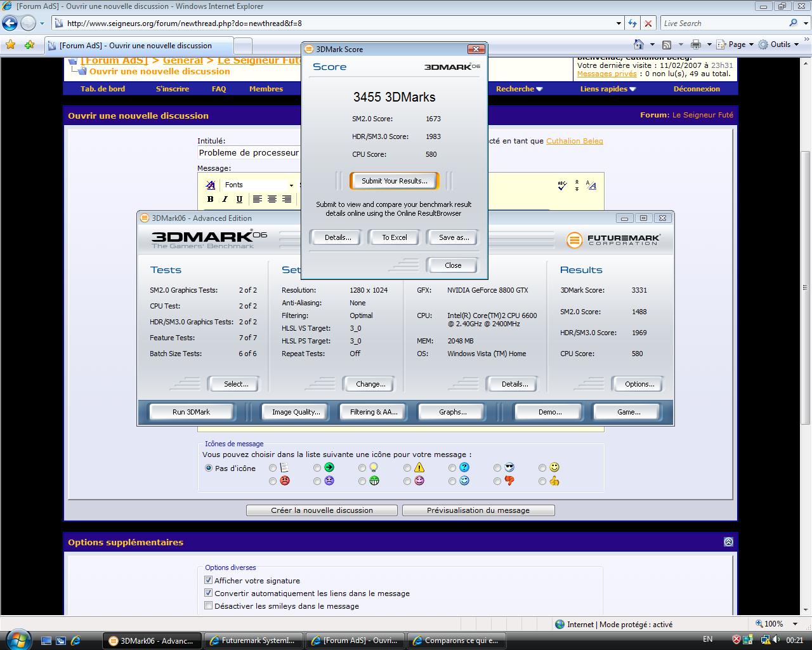This screenshot has width=812, height=650.
Task: Open the S'inscrire menu item
Action: tap(173, 89)
